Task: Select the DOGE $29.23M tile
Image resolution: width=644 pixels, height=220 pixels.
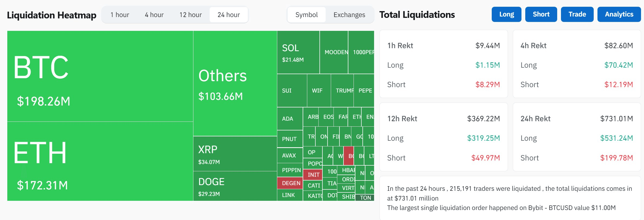Action: click(x=235, y=186)
